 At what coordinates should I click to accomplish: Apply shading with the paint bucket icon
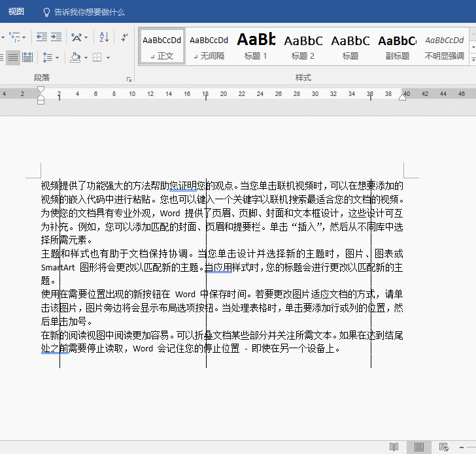(x=75, y=57)
